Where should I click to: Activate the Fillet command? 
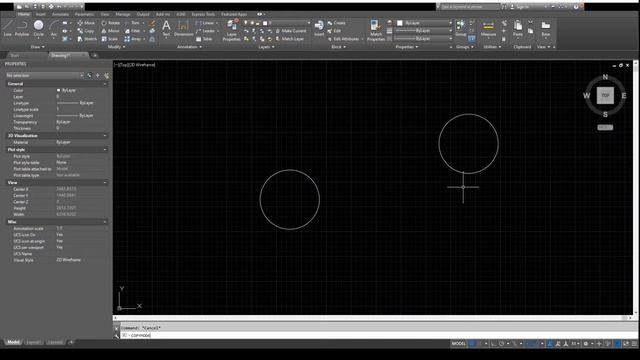pos(133,31)
